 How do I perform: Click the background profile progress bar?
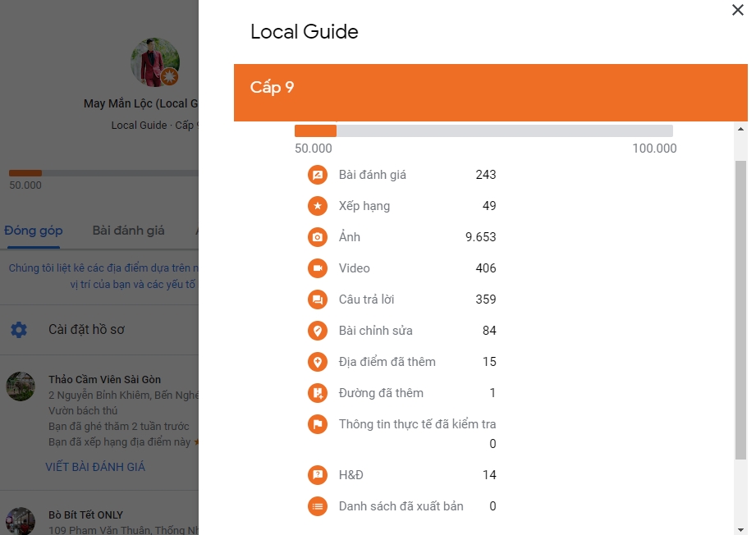click(x=103, y=173)
